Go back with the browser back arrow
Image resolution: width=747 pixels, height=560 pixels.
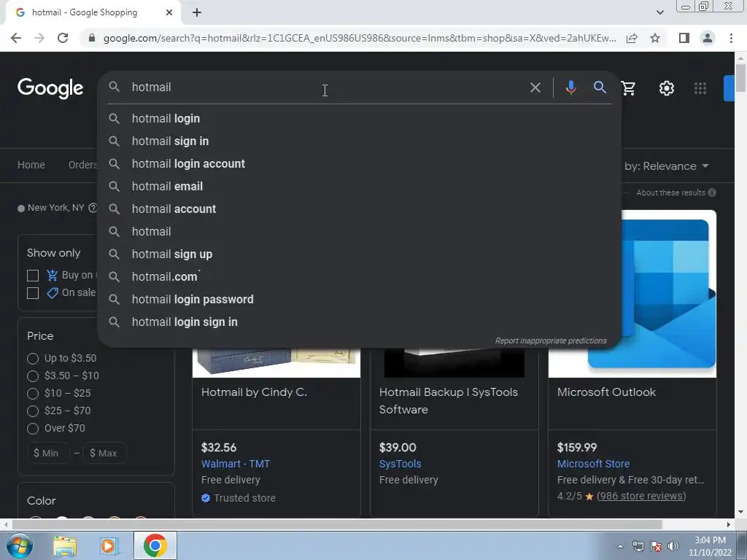click(16, 38)
